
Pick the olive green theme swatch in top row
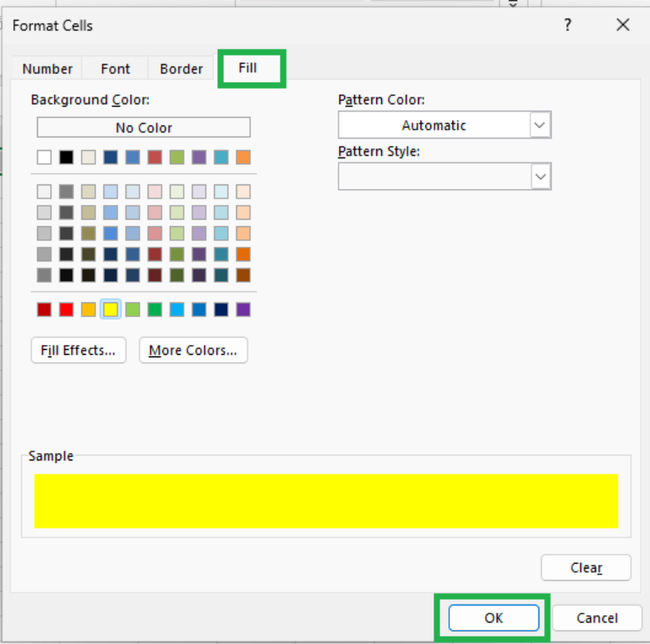tap(177, 157)
